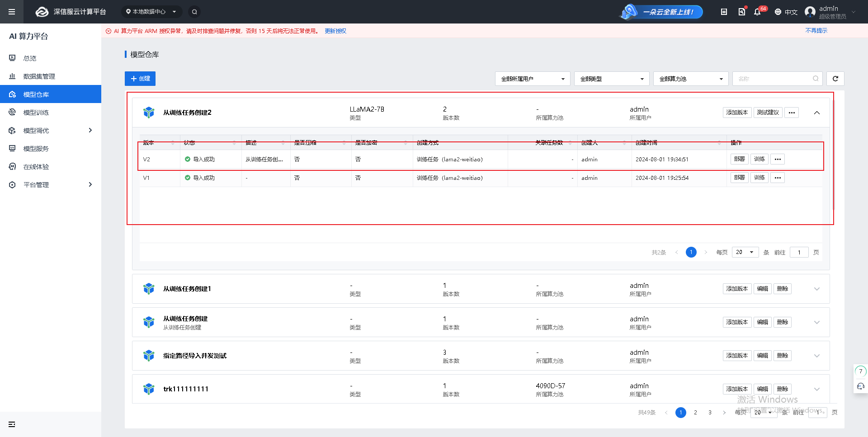
Task: Go to 总览 in sidebar
Action: tap(51, 58)
